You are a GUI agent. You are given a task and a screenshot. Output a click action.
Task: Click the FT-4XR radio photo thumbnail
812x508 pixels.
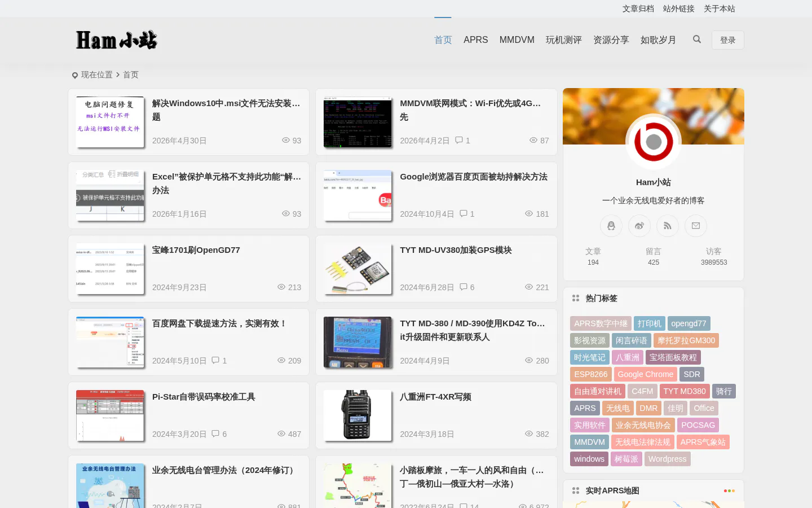(358, 415)
